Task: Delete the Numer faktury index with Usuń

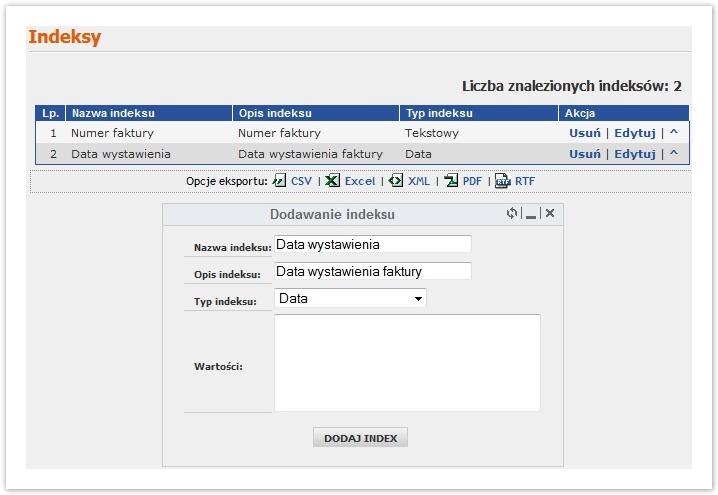Action: pyautogui.click(x=585, y=132)
